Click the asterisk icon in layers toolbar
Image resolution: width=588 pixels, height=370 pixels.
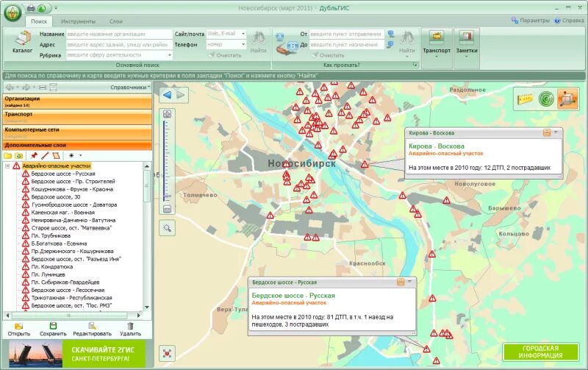tap(71, 155)
